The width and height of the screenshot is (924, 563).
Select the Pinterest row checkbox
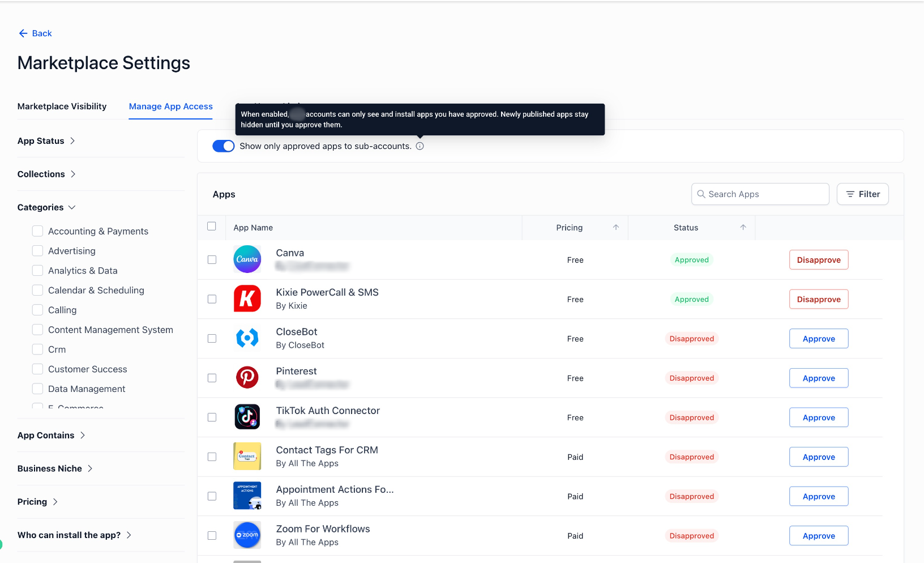pyautogui.click(x=212, y=378)
